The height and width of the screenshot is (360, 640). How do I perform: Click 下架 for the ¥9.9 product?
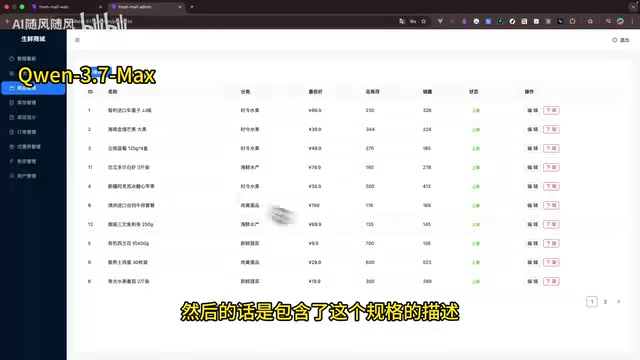coord(551,243)
